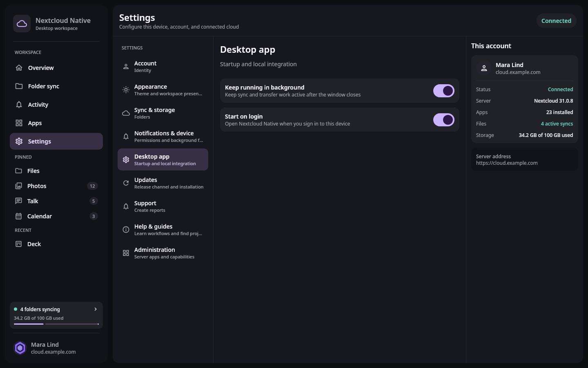The image size is (588, 368).
Task: Click the storage usage progress bar
Action: [x=56, y=324]
